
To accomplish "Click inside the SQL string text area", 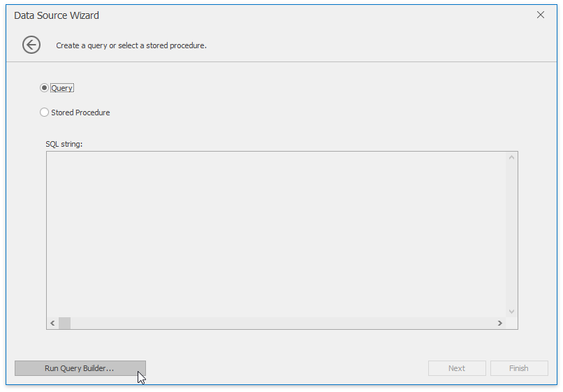I will click(x=276, y=234).
